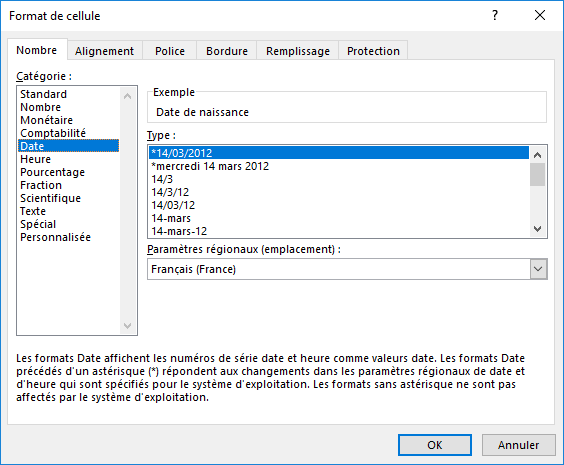The image size is (564, 465).
Task: Go to the Bordure tab
Action: coord(227,51)
